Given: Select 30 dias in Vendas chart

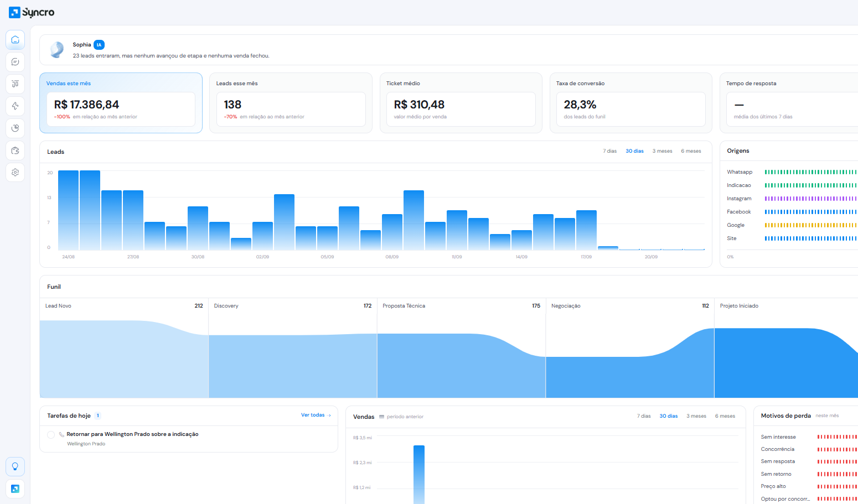Looking at the screenshot, I should 669,416.
